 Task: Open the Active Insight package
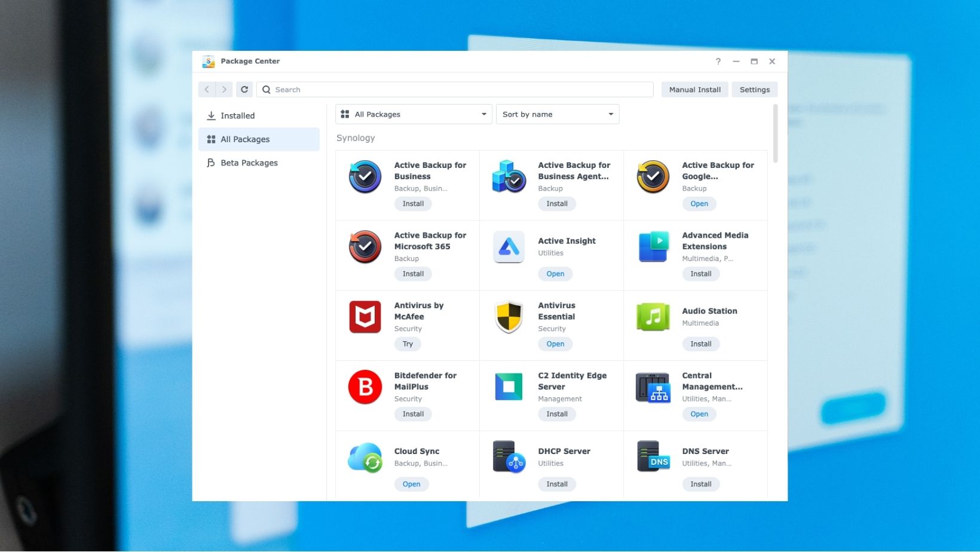pos(555,274)
